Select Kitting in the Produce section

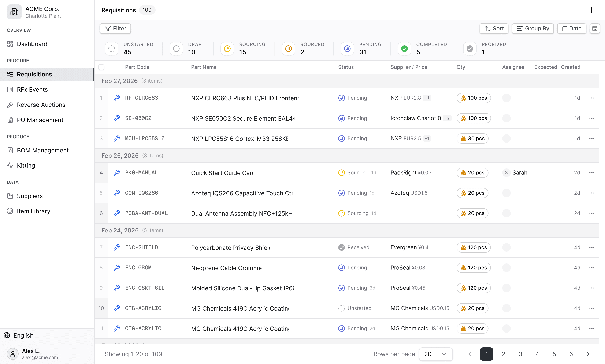click(26, 166)
